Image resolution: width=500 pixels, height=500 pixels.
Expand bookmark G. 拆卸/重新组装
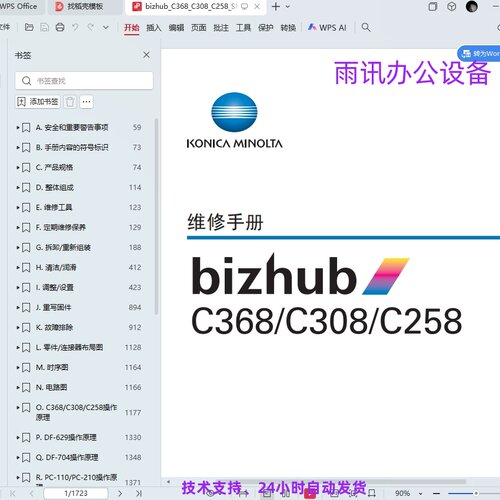point(18,247)
